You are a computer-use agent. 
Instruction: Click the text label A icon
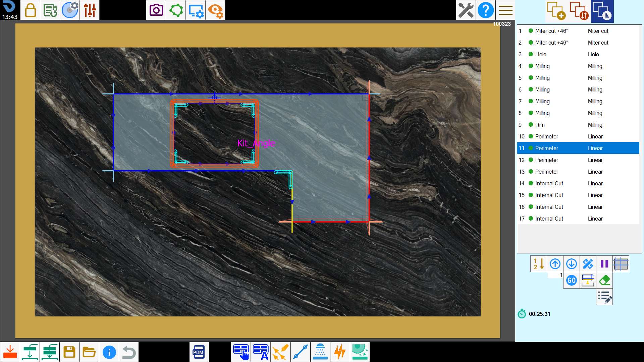point(261,352)
